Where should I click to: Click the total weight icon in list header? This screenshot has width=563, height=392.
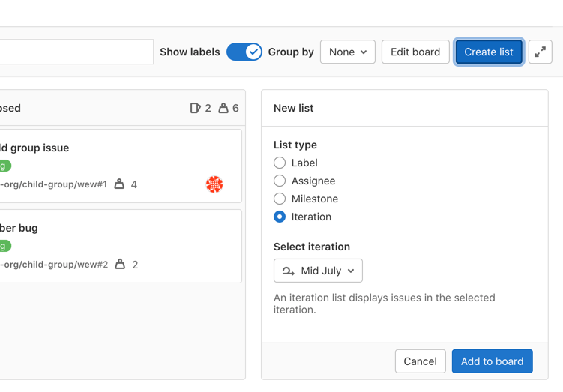(223, 108)
